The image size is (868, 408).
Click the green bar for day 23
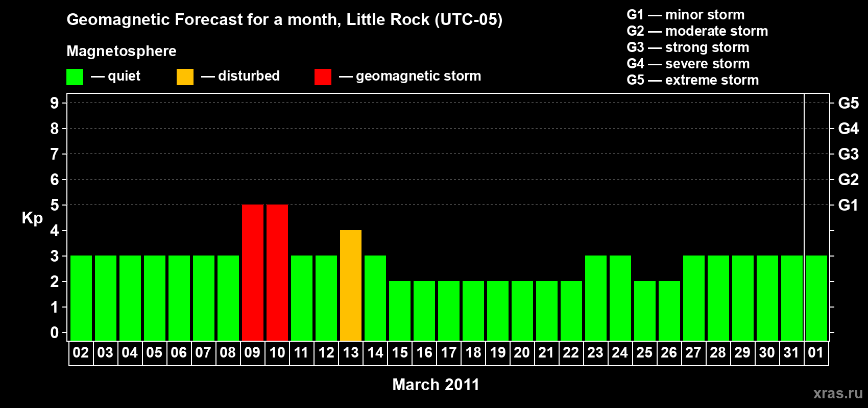[596, 298]
